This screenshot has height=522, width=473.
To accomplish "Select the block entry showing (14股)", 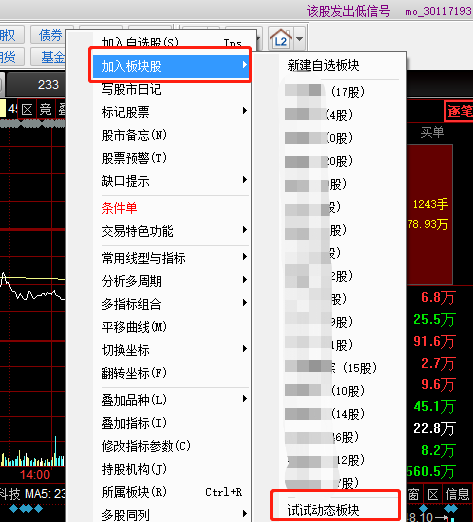I will (342, 414).
